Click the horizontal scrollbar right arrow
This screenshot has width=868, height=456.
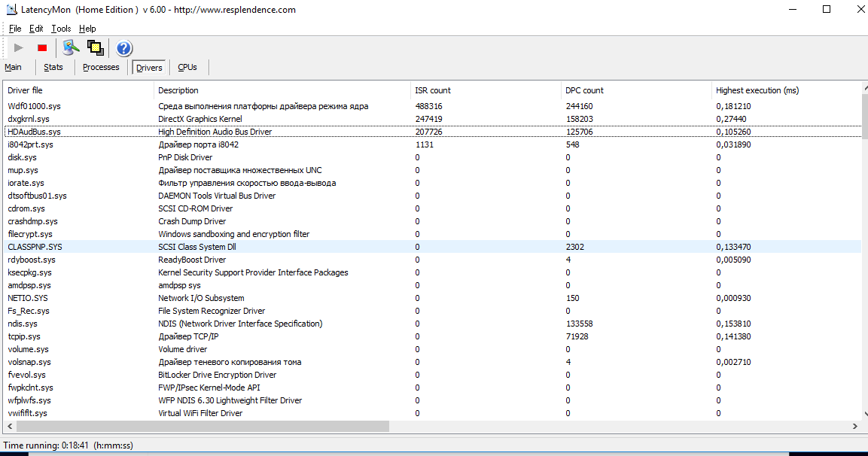tap(854, 427)
